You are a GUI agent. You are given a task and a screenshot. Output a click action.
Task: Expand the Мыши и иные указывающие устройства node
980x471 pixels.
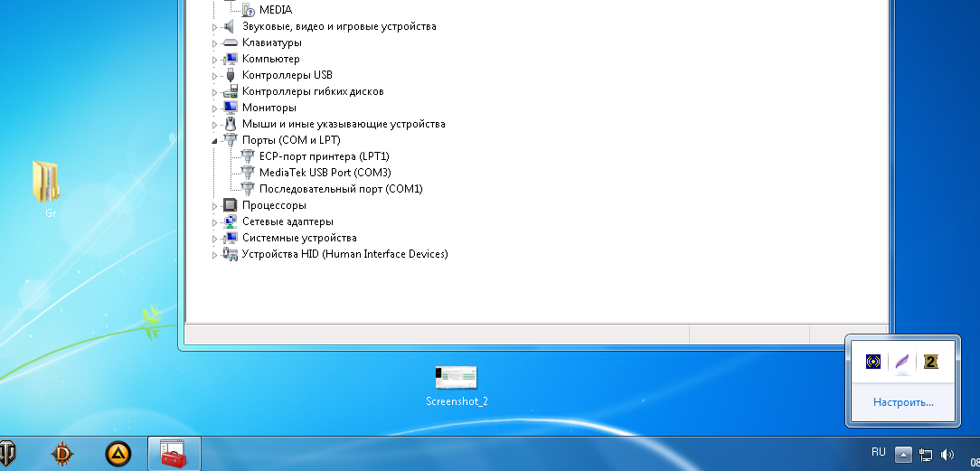coord(214,125)
